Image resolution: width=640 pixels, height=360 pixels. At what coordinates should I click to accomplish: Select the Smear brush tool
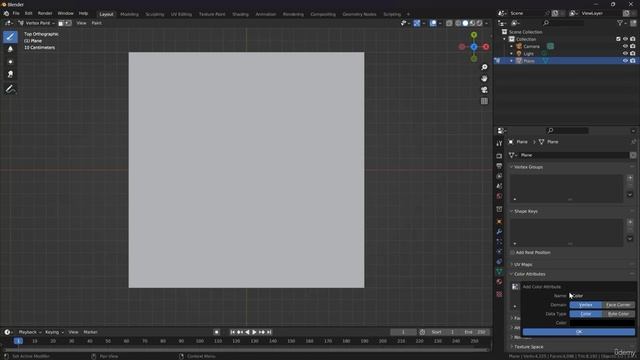click(10, 74)
